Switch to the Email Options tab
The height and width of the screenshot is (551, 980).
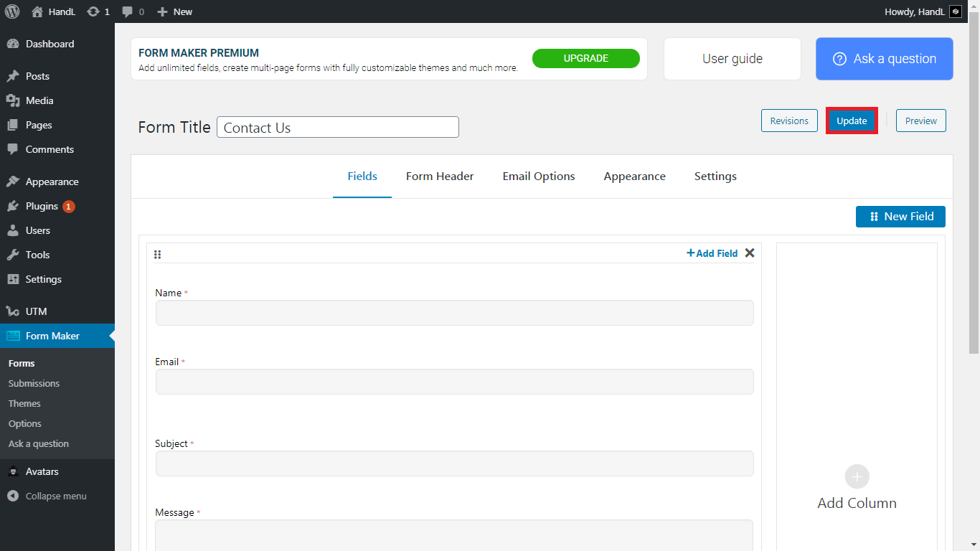538,176
